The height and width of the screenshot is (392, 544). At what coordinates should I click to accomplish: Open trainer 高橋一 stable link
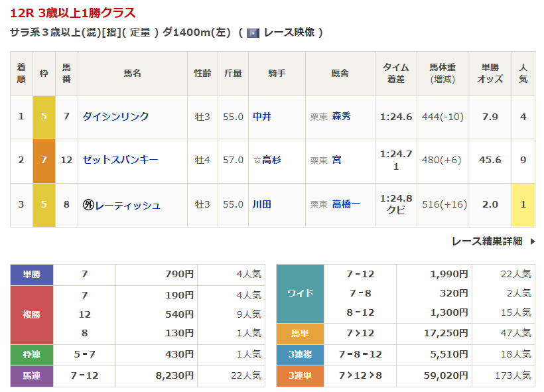click(346, 204)
